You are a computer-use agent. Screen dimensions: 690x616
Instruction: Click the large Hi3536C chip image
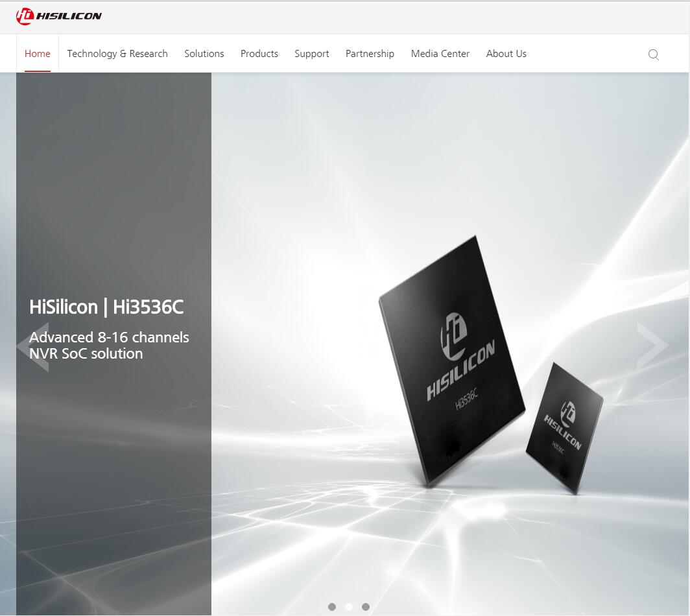452,361
